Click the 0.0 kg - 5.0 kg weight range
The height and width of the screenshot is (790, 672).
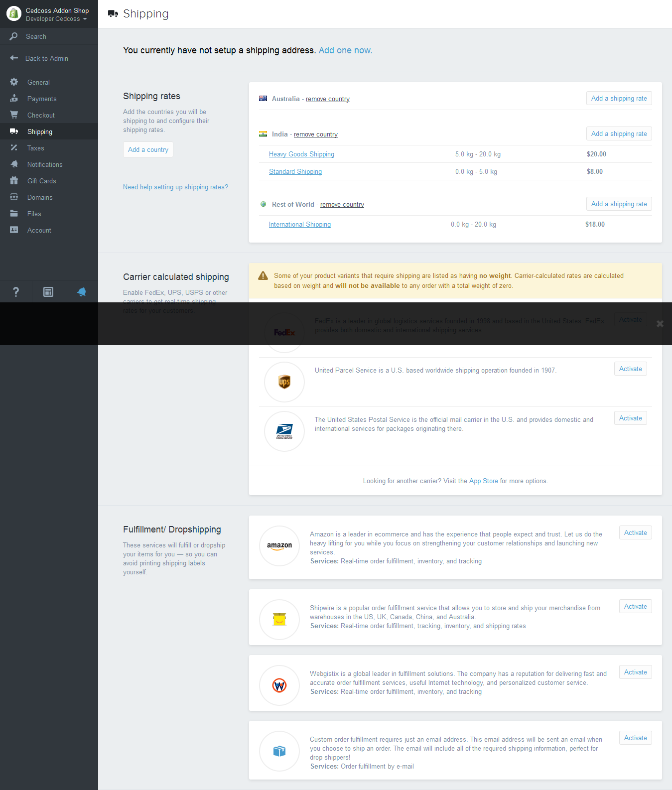click(476, 172)
